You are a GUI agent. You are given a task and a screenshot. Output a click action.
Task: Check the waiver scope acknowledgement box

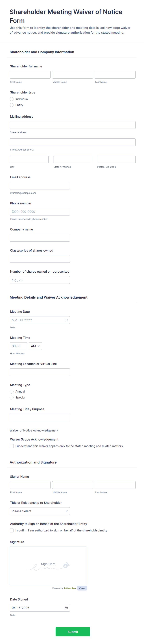(x=11, y=446)
